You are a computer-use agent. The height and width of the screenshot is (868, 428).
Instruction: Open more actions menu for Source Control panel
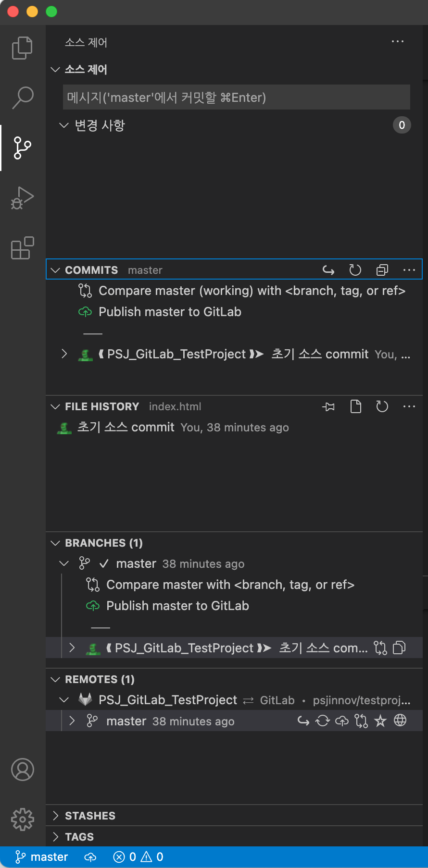pos(398,42)
